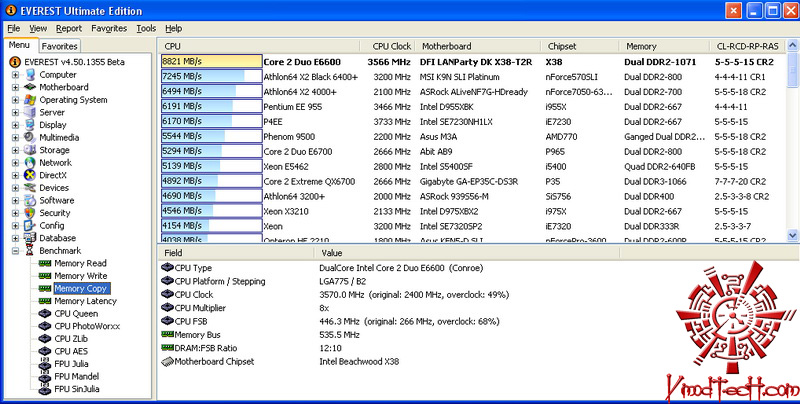The height and width of the screenshot is (404, 800).
Task: Click the Field column header
Action: click(x=236, y=252)
